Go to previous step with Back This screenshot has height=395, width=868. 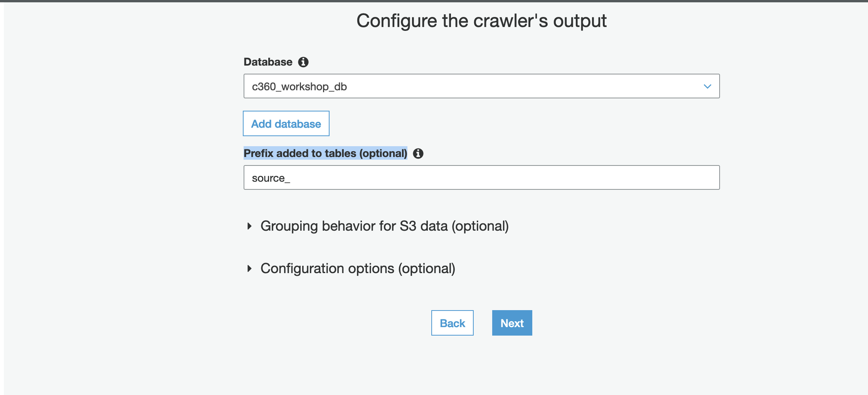pos(452,323)
